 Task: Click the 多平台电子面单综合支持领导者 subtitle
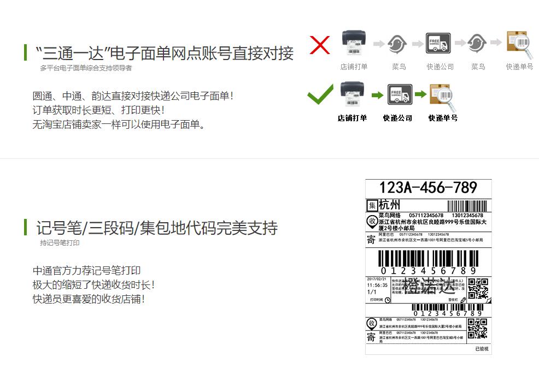(x=86, y=68)
